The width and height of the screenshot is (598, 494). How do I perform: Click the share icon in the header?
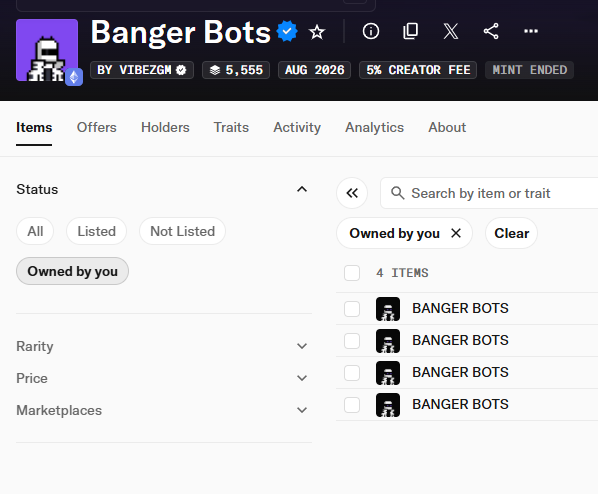pos(491,31)
